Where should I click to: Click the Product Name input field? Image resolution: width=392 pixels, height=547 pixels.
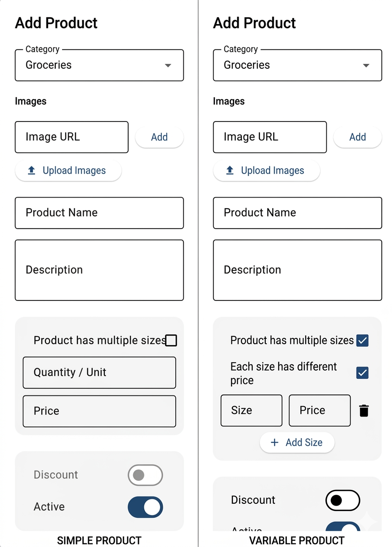tap(99, 213)
